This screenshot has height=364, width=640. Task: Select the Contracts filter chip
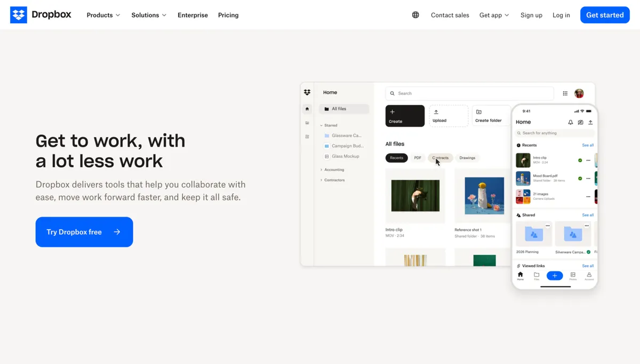[x=441, y=158]
